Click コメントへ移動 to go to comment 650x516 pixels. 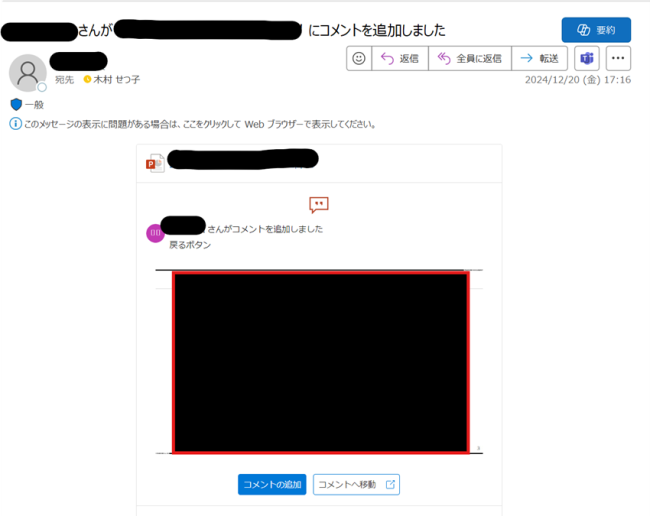coord(356,485)
